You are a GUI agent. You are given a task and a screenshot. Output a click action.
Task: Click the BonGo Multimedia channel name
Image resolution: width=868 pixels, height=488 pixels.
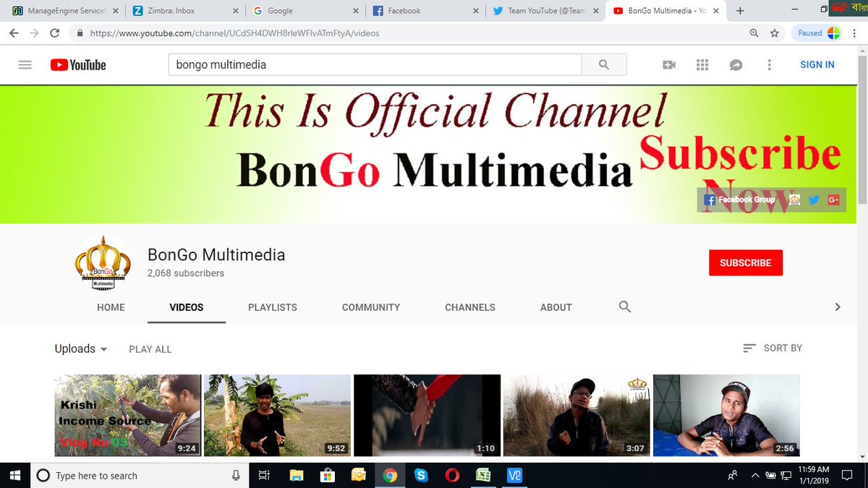(x=216, y=254)
